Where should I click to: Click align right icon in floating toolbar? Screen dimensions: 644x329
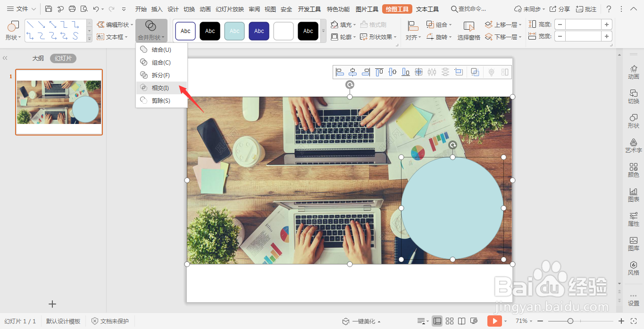[x=366, y=72]
